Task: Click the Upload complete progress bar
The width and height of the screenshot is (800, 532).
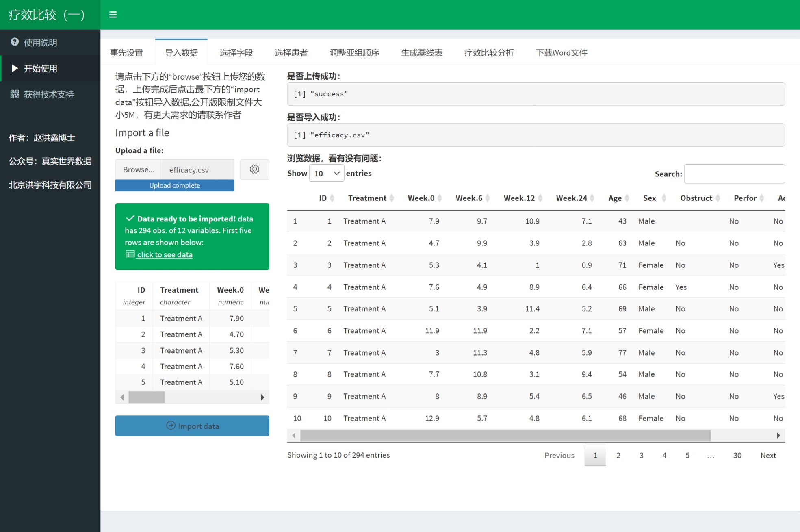Action: coord(174,185)
